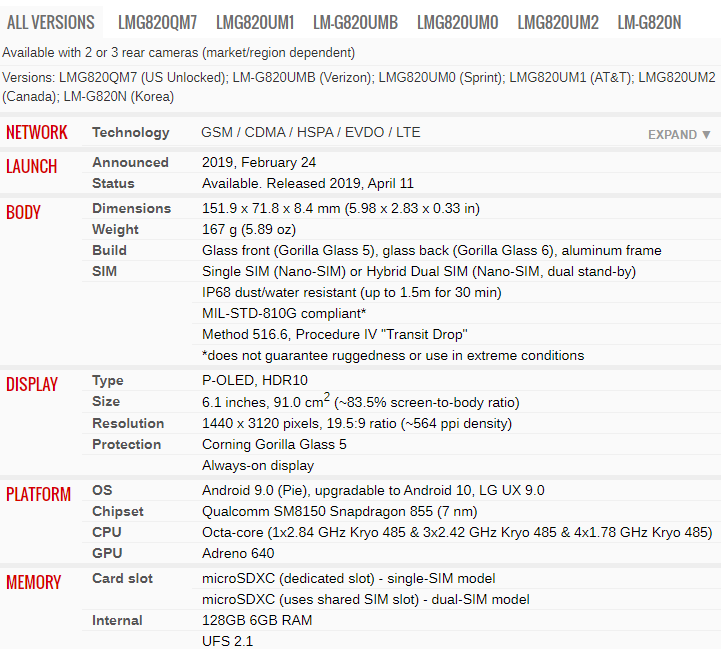This screenshot has height=649, width=721.
Task: Click the 'Versions: LMG820QM7 (US Unlocked)' text
Action: coord(359,87)
